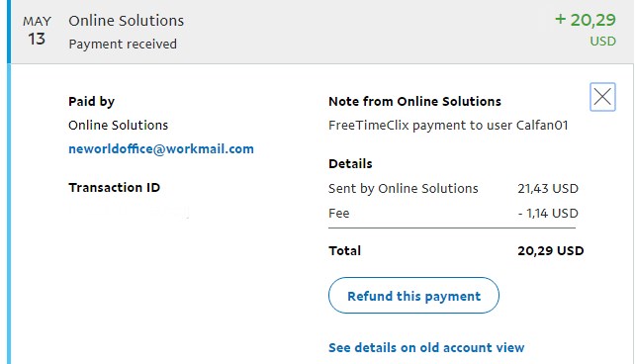Select the bold Total 20,29 USD value
The height and width of the screenshot is (364, 635).
551,250
